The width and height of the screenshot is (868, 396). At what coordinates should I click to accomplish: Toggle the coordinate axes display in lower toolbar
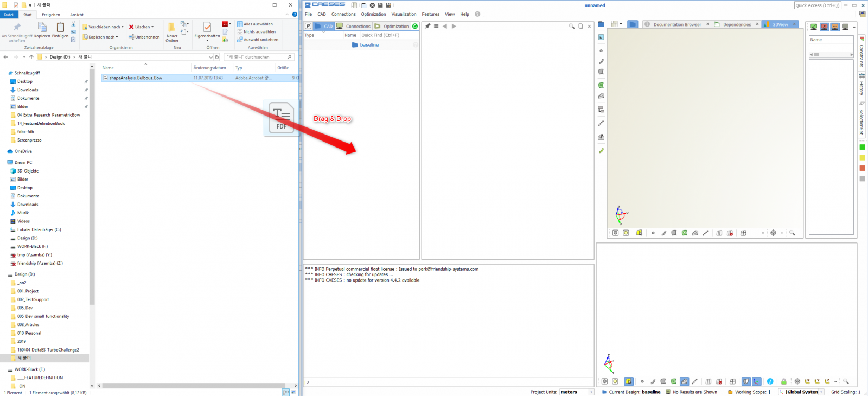tap(756, 381)
